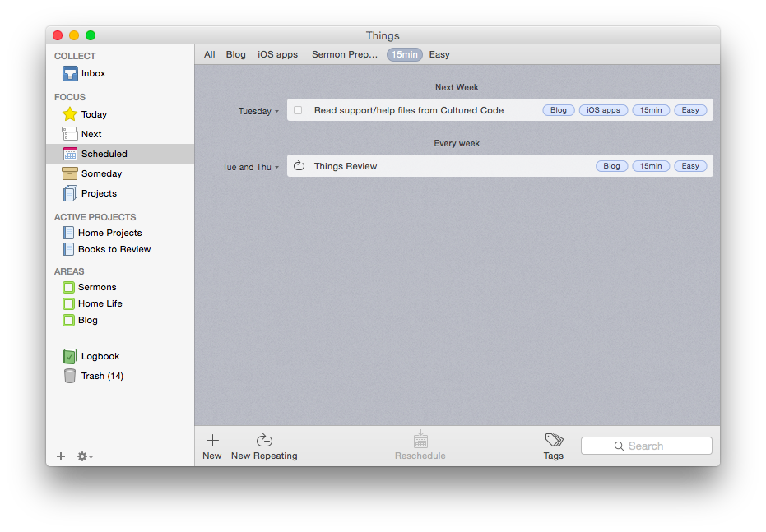Filter by the iOS apps tag tab
The width and height of the screenshot is (766, 532).
tap(277, 55)
